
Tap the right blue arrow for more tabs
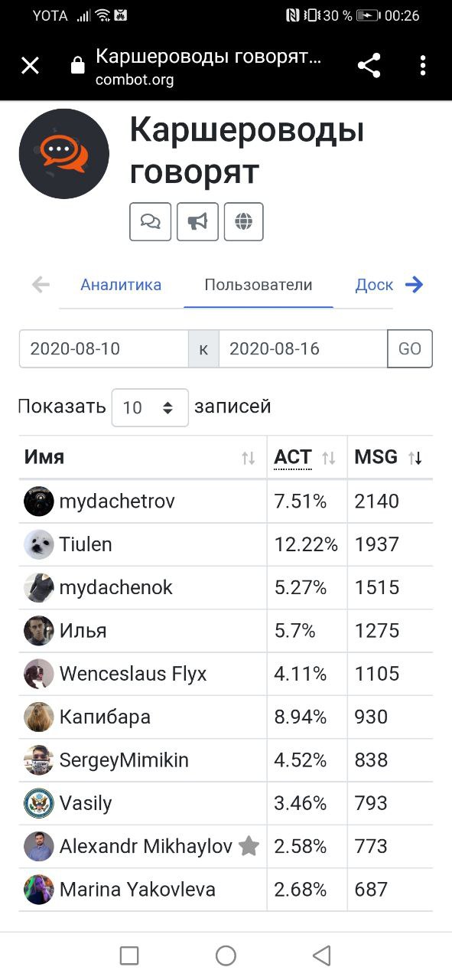pos(415,285)
